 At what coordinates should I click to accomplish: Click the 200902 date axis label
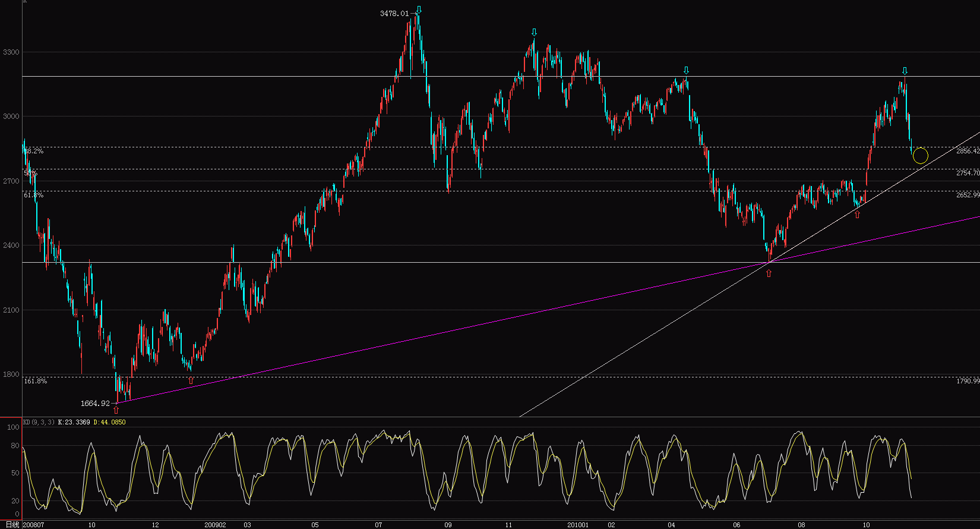[215, 525]
